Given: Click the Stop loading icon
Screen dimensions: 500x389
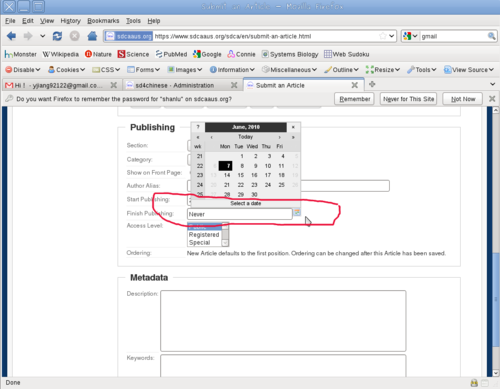Looking at the screenshot, I should [x=75, y=36].
